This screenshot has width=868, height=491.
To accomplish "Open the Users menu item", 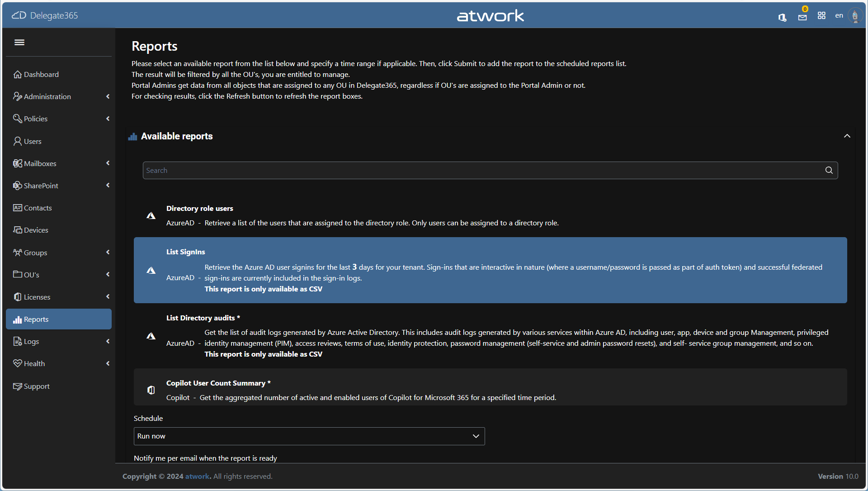I will [59, 141].
